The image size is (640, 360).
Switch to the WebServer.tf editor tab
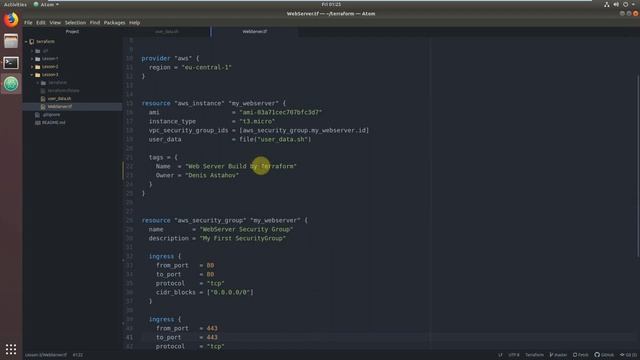coord(255,31)
